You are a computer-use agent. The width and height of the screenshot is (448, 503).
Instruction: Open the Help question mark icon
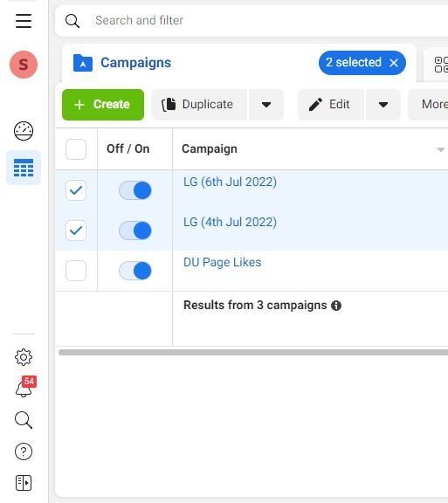coord(24,451)
